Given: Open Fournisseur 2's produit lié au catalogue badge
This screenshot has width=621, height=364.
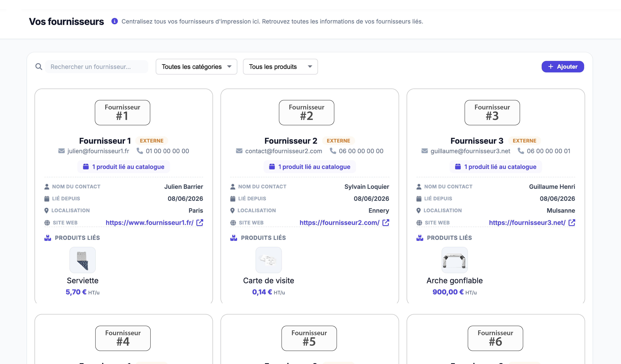Looking at the screenshot, I should [310, 167].
